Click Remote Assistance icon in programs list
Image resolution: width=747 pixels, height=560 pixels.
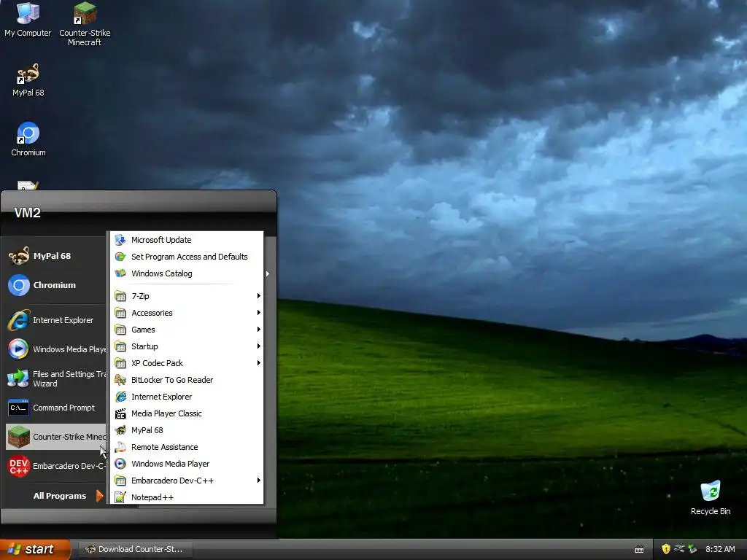(x=120, y=447)
